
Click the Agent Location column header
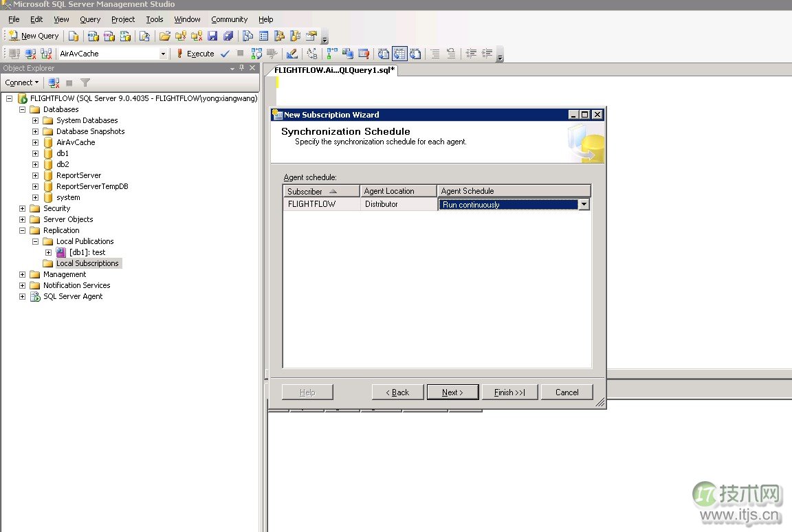(x=398, y=191)
